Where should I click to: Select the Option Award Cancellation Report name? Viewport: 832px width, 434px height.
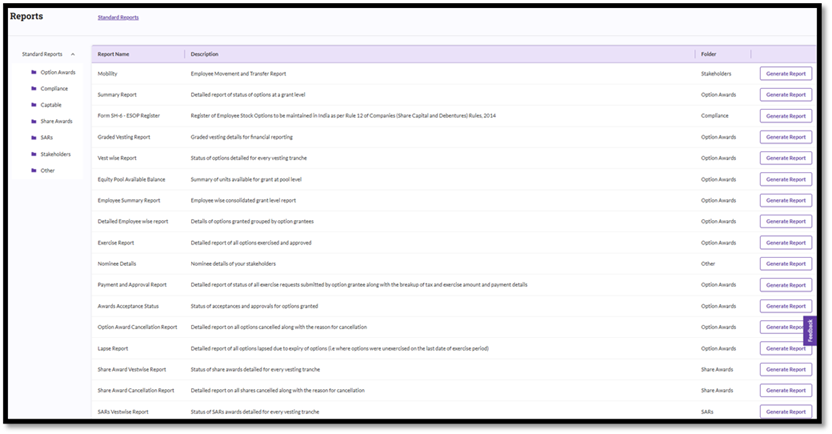tap(137, 327)
